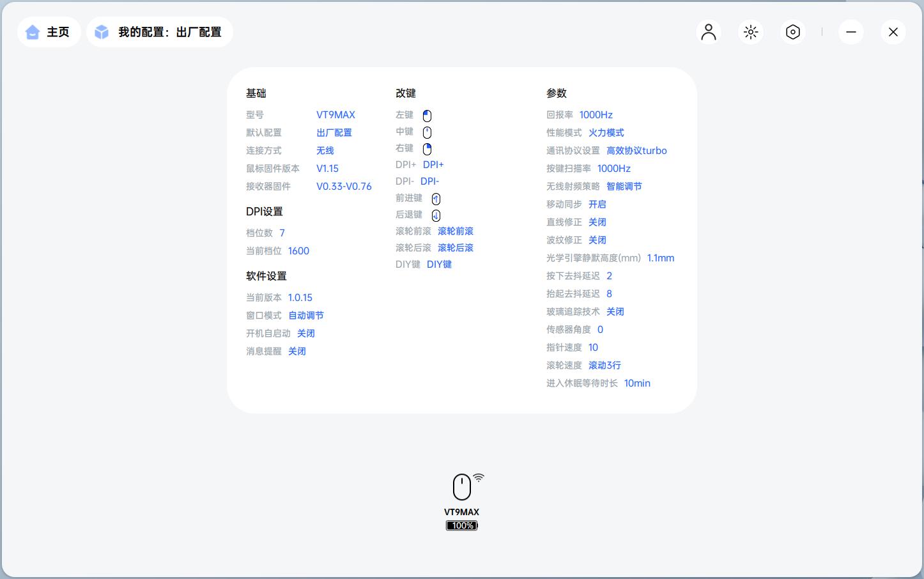Click the 指针速度 value 10
The height and width of the screenshot is (579, 924).
point(593,348)
